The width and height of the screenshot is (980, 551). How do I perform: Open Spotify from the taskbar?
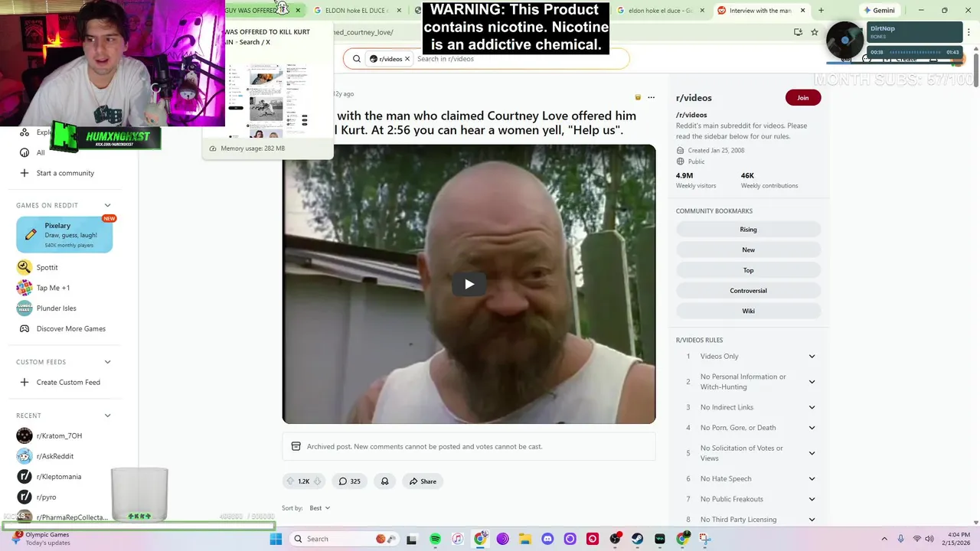pos(435,539)
